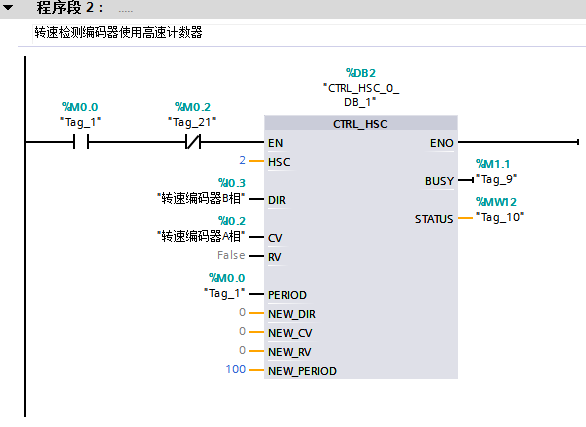Click the RV pin label on the block
The width and height of the screenshot is (586, 427).
(x=275, y=257)
